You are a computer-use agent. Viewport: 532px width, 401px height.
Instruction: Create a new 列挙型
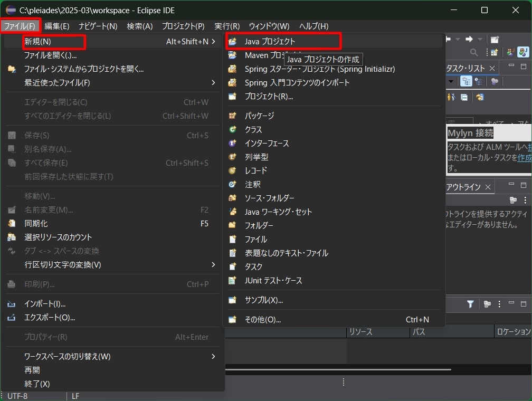click(x=334, y=157)
